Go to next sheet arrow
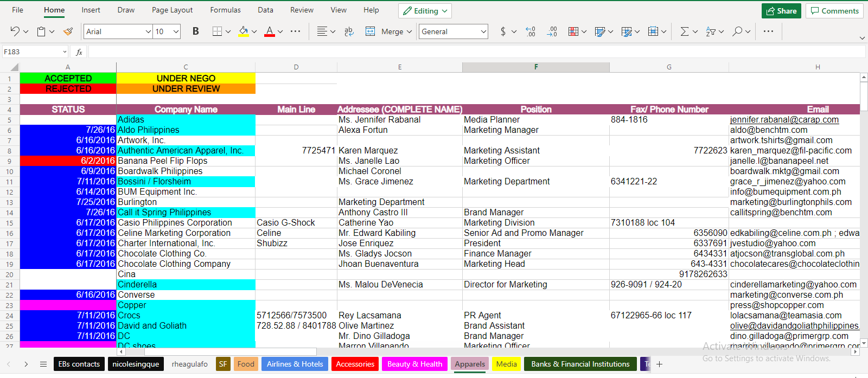This screenshot has height=378, width=868. pos(25,364)
